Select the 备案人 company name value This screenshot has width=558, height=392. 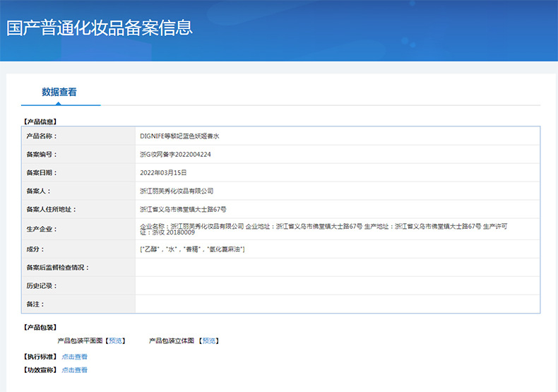tap(177, 191)
